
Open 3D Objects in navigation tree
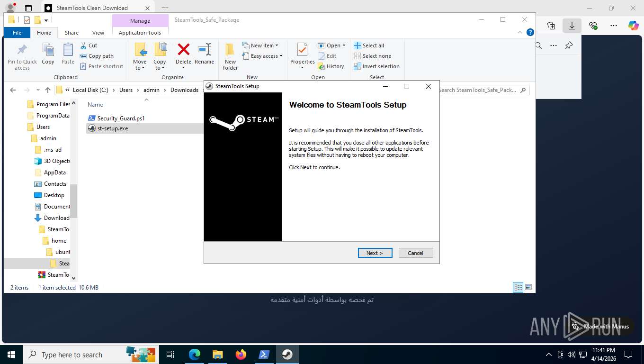coord(53,161)
